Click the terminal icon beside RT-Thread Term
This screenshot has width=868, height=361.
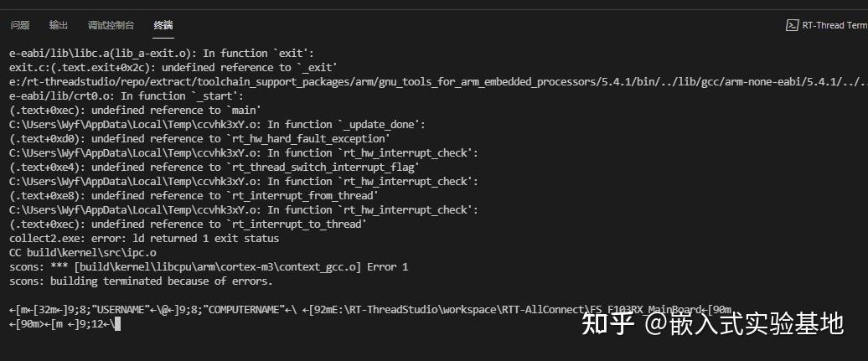[x=791, y=25]
